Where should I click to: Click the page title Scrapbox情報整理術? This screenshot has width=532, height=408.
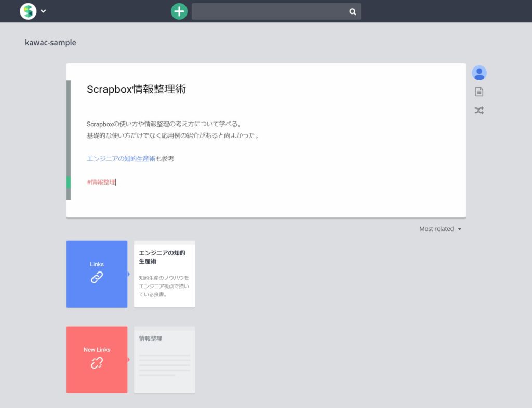tap(137, 89)
